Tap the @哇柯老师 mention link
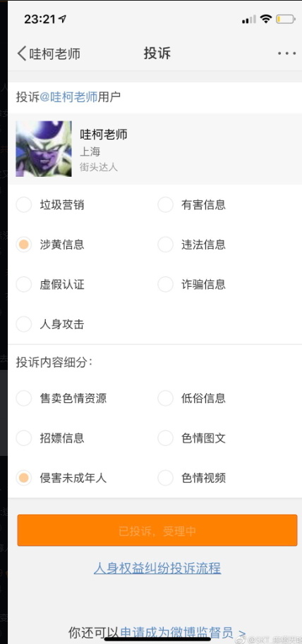The width and height of the screenshot is (302, 644). 68,97
